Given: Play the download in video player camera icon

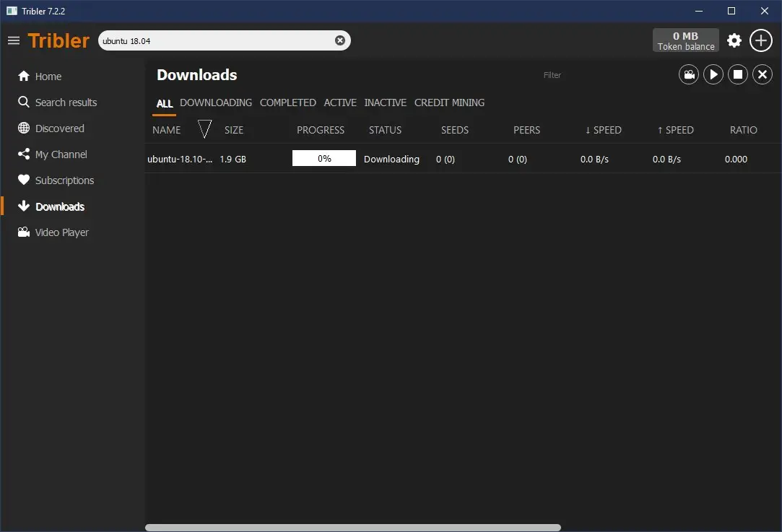Looking at the screenshot, I should (x=689, y=75).
